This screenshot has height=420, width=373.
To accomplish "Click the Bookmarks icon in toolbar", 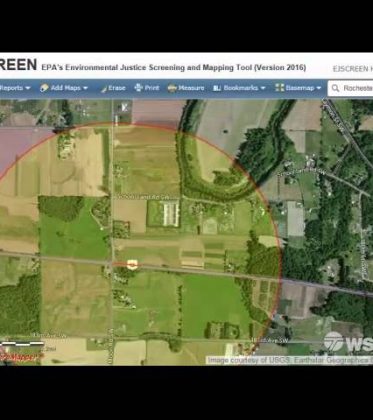I will click(x=217, y=88).
